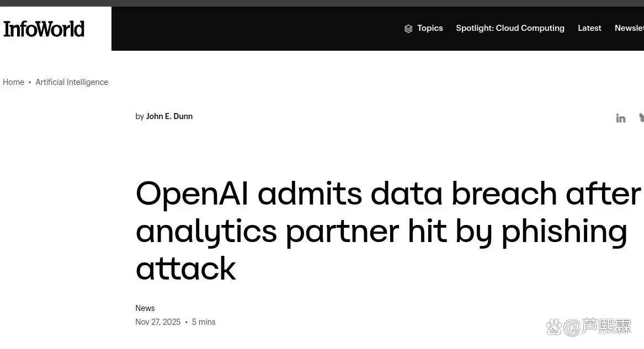The height and width of the screenshot is (349, 644).
Task: Open Artificial Intelligence breadcrumb link
Action: [72, 82]
